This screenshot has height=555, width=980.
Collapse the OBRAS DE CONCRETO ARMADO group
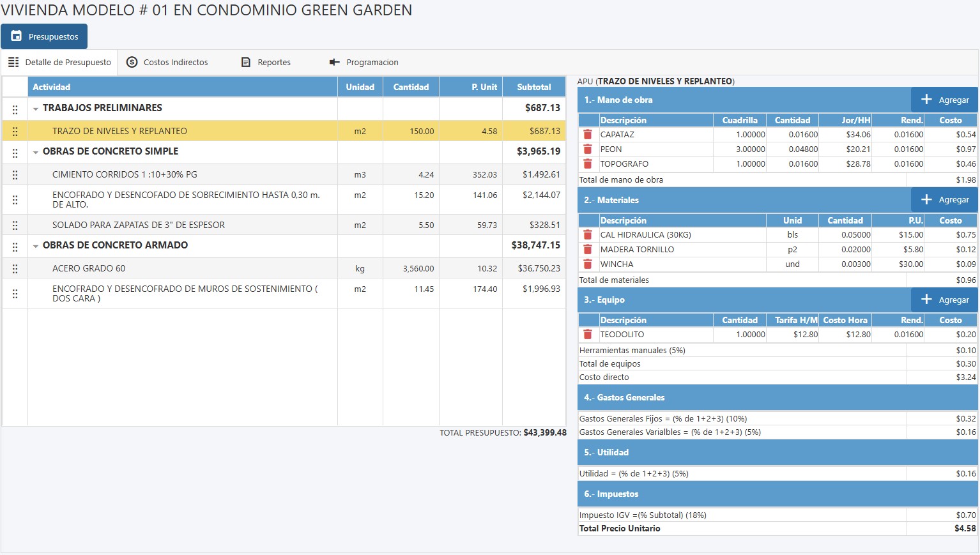(36, 247)
